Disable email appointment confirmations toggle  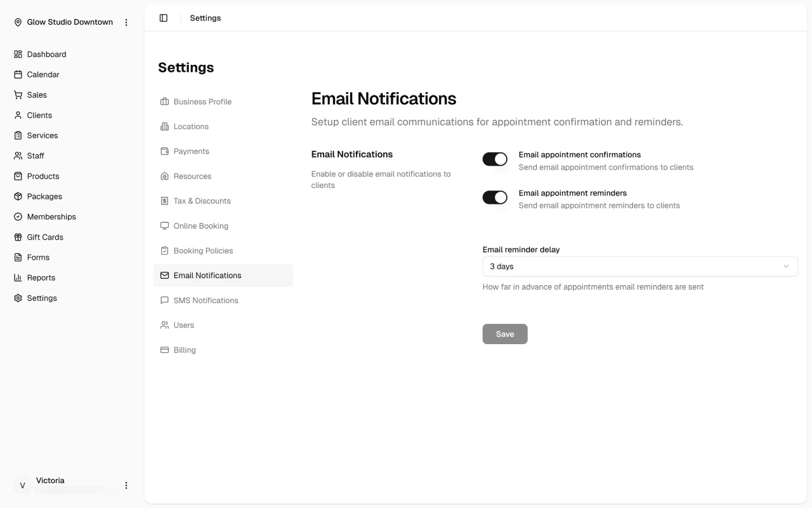point(495,159)
